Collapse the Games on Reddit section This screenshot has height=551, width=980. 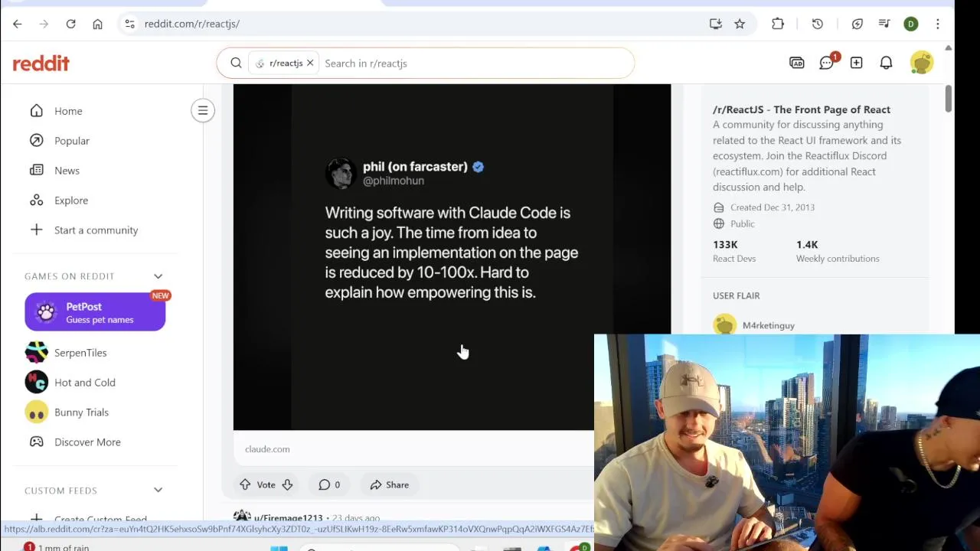158,276
